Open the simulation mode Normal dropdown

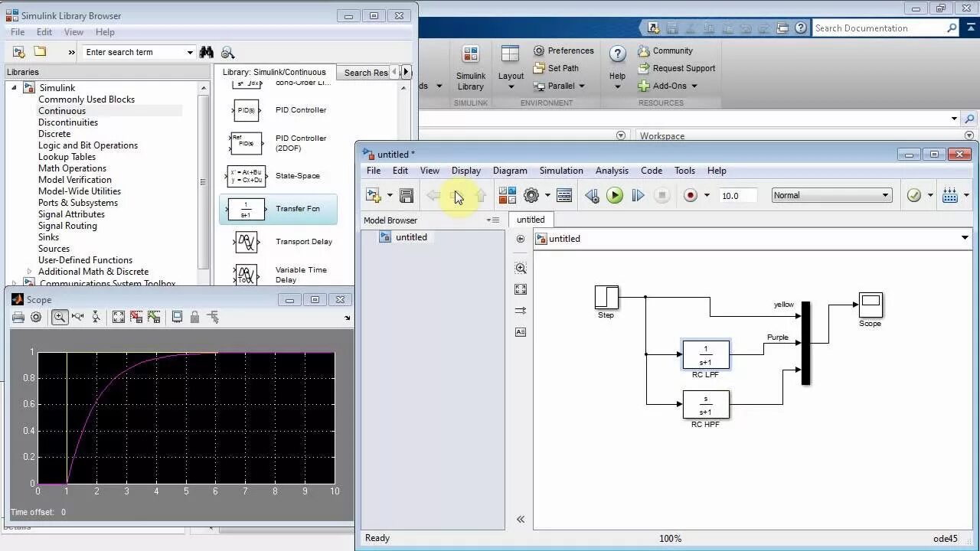831,195
